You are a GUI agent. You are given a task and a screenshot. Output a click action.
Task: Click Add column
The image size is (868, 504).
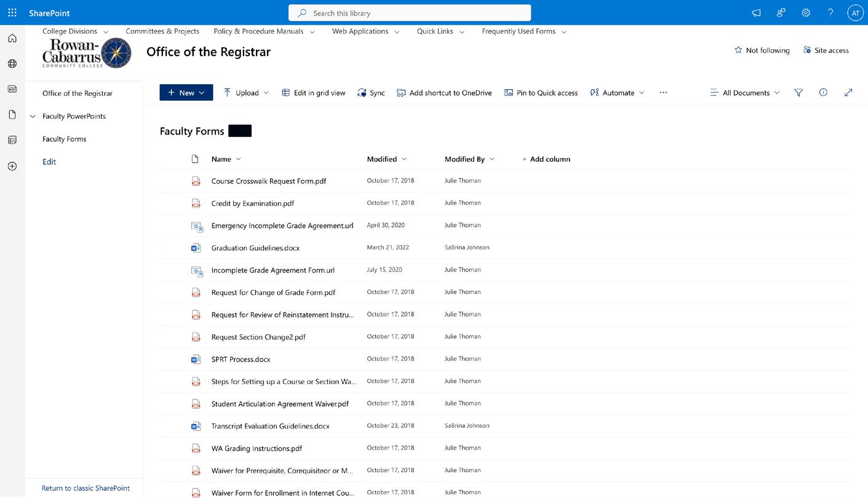(546, 159)
